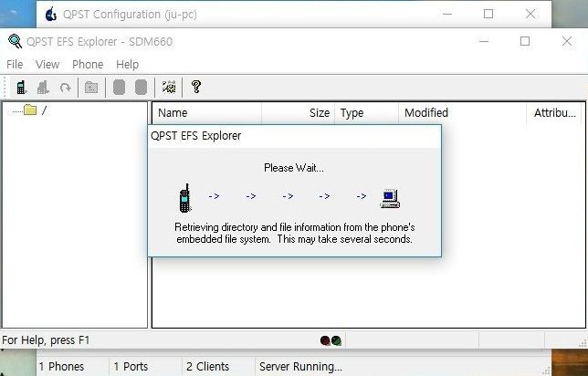This screenshot has height=376, width=588.
Task: Minimize the QPST EFS Explorer window
Action: (x=484, y=41)
